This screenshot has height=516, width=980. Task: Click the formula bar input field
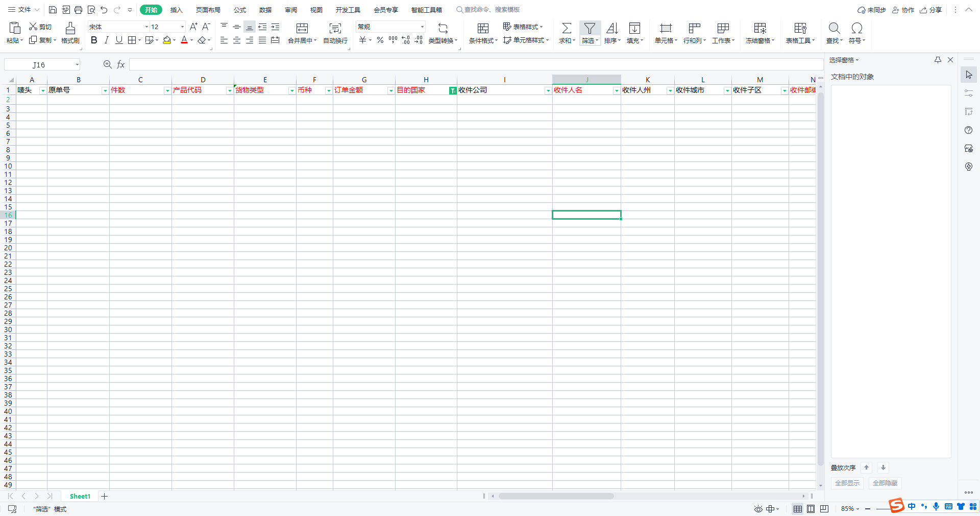pyautogui.click(x=475, y=64)
